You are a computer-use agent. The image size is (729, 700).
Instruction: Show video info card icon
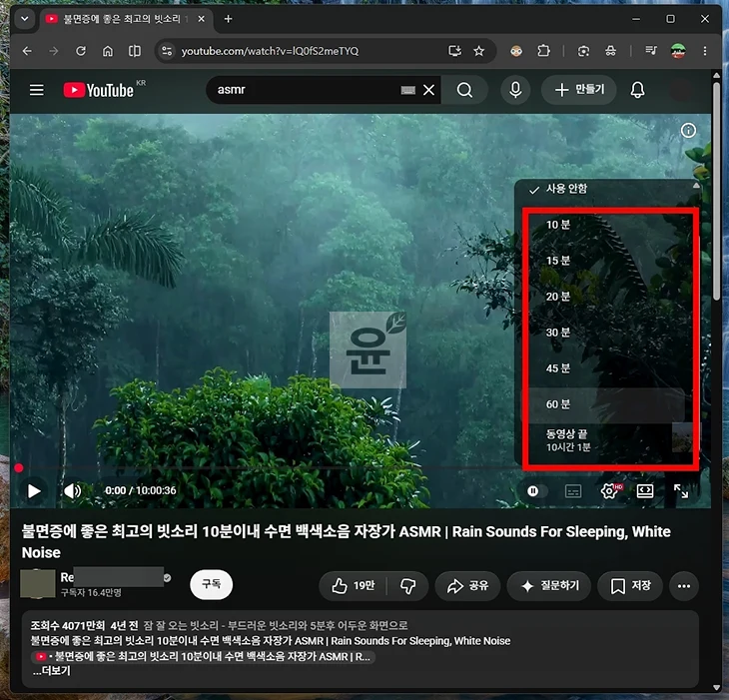click(x=688, y=131)
